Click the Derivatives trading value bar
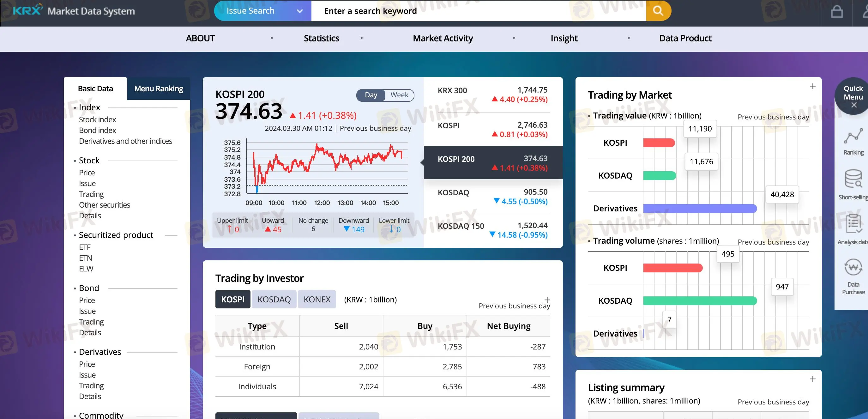868x419 pixels. pos(700,209)
